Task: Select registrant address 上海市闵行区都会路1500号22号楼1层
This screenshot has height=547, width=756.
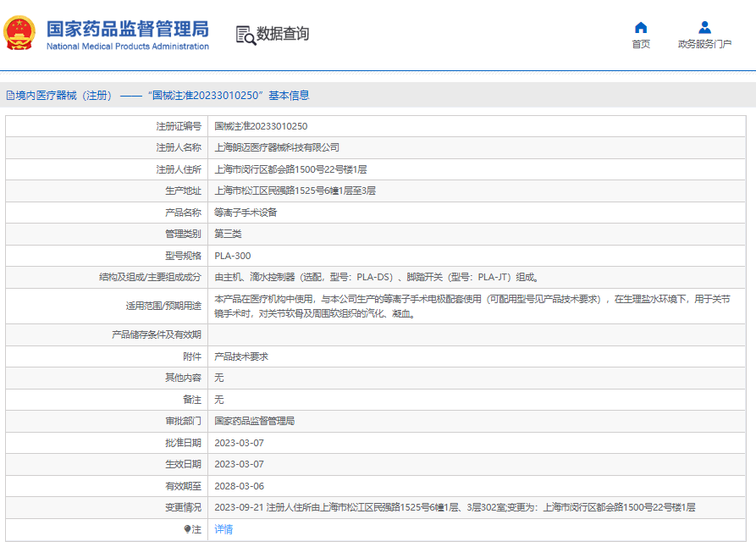Action: tap(290, 169)
